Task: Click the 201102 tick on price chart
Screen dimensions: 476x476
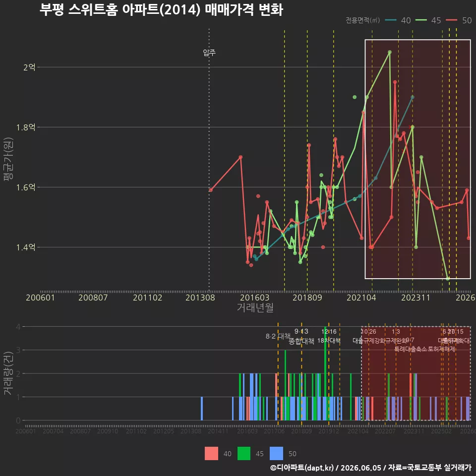Action: pyautogui.click(x=148, y=297)
